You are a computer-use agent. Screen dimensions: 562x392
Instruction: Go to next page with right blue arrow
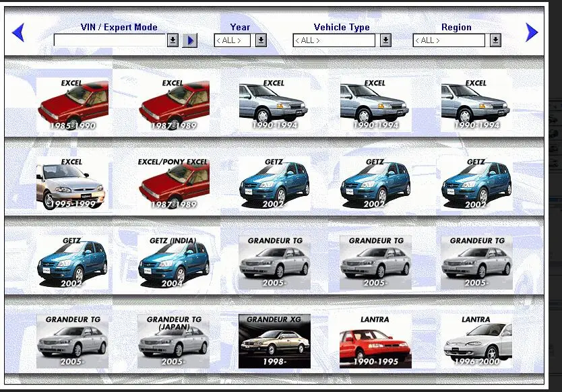coord(532,32)
